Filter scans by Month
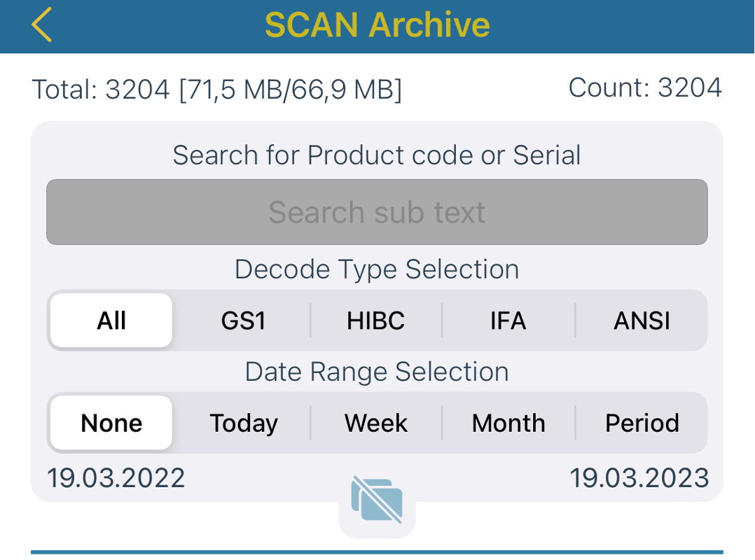755x560 pixels. 508,423
